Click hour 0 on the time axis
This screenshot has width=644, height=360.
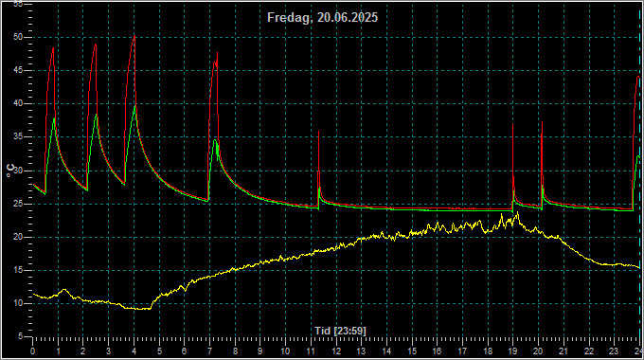click(33, 351)
